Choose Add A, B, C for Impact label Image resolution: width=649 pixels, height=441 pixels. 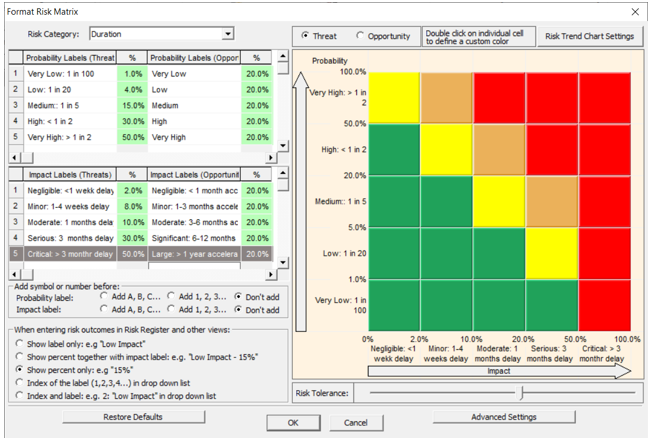(104, 309)
